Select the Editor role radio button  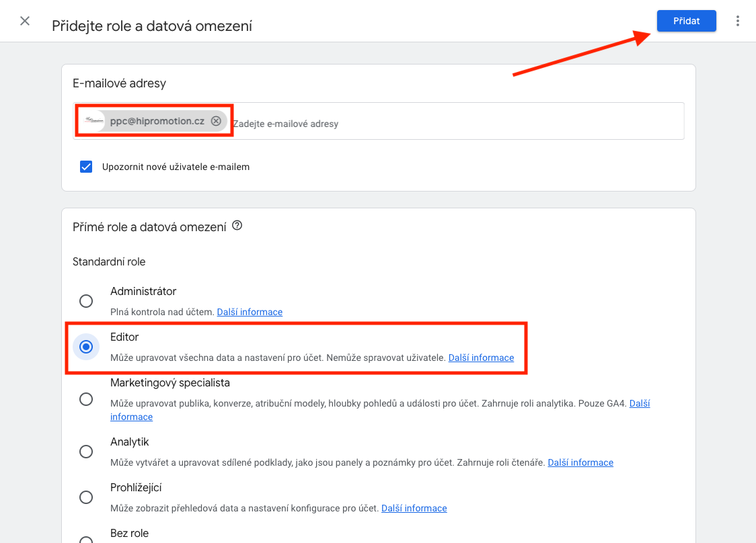click(86, 347)
